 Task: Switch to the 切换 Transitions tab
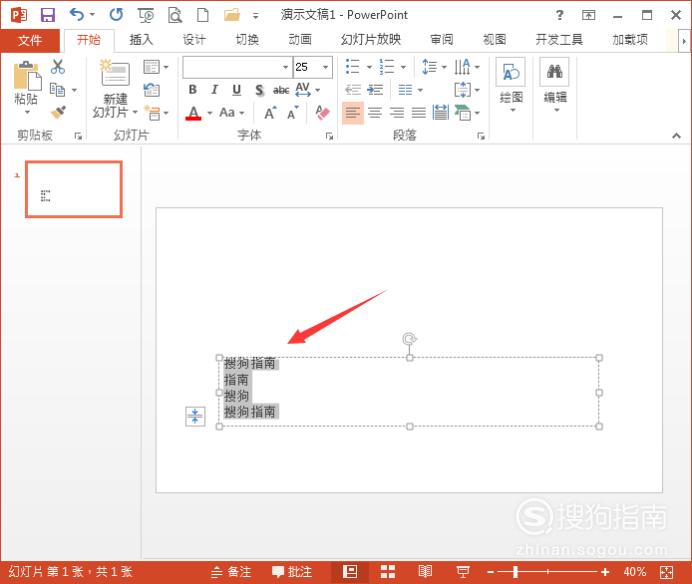pos(247,40)
